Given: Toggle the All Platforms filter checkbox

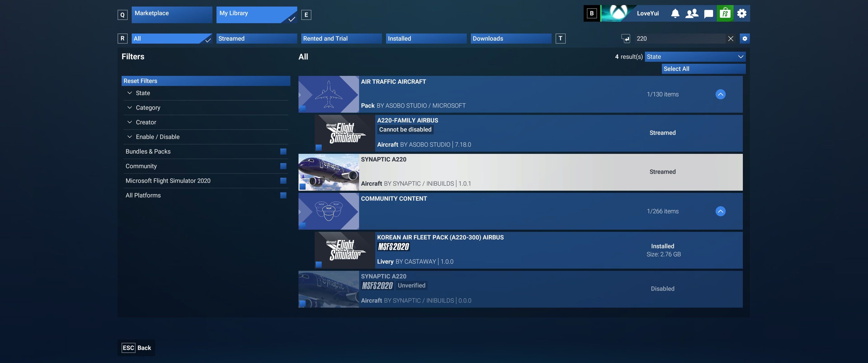Looking at the screenshot, I should pos(283,195).
